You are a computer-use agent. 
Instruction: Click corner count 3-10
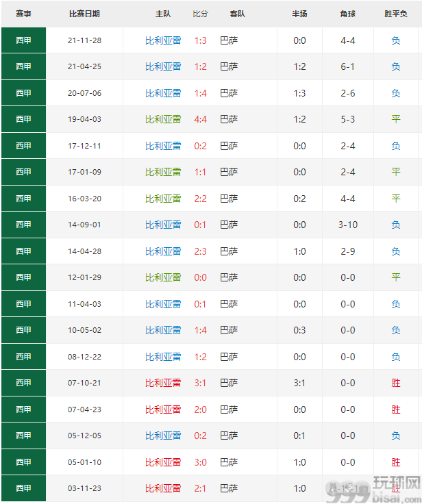348,225
